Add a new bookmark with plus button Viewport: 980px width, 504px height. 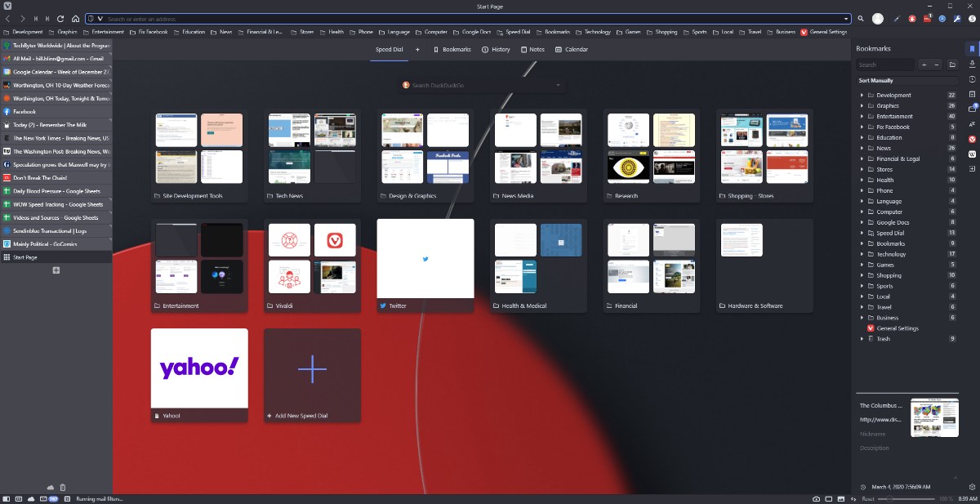coord(924,65)
